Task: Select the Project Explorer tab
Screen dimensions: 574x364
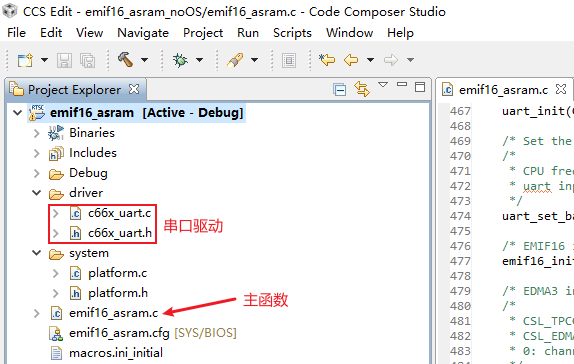Action: tap(74, 90)
